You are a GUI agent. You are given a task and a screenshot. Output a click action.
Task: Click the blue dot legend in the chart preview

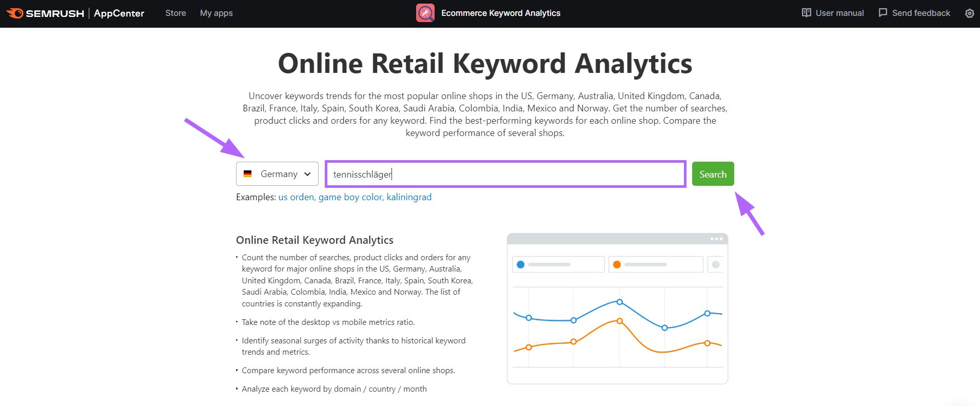520,264
